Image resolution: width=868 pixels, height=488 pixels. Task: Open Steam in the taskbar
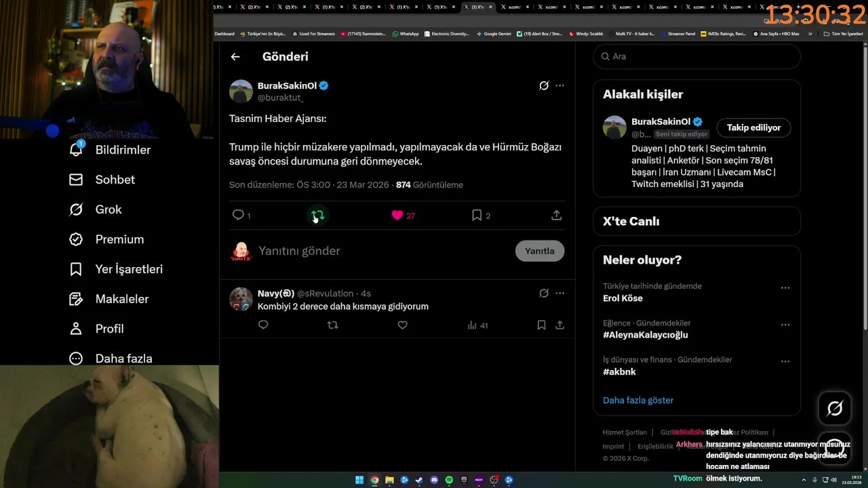tap(419, 480)
